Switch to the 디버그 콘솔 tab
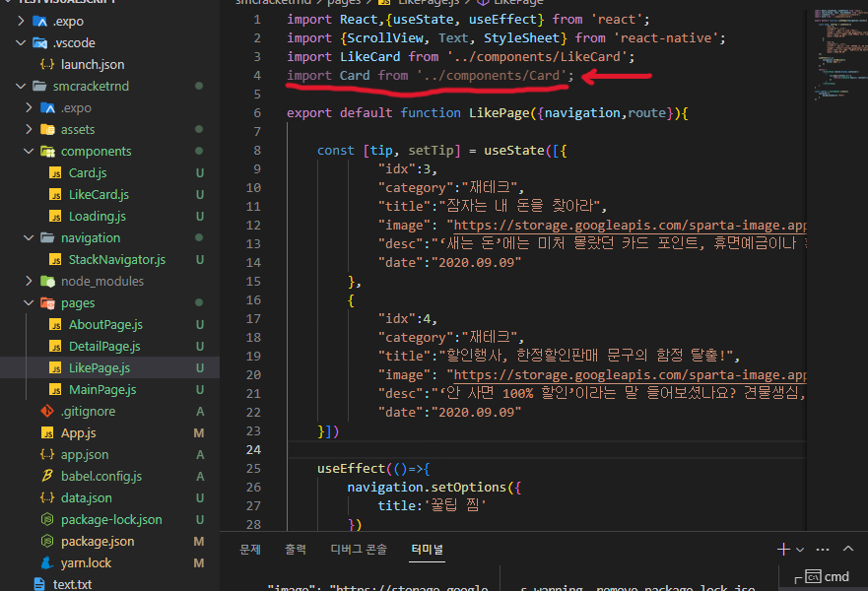 click(x=359, y=549)
